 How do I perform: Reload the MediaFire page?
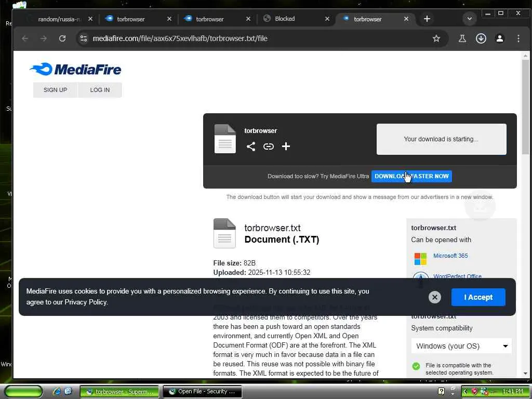62,38
